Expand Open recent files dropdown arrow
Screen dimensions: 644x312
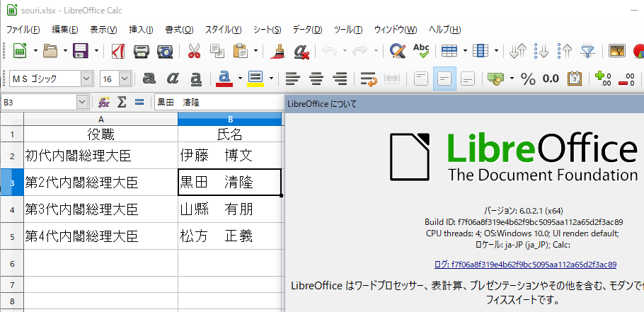(66, 51)
